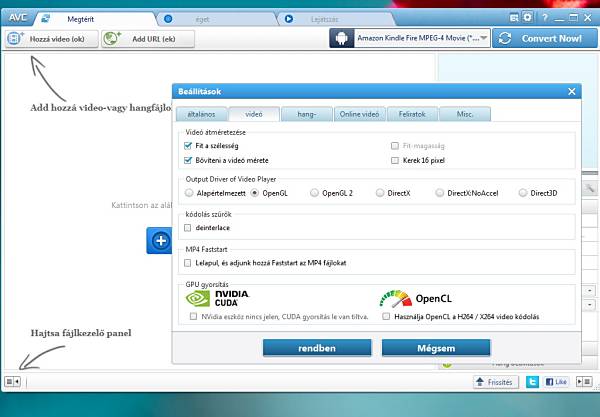Open the upper dropdown arrow on right panel
Screen dimensions: 600x417
click(589, 291)
